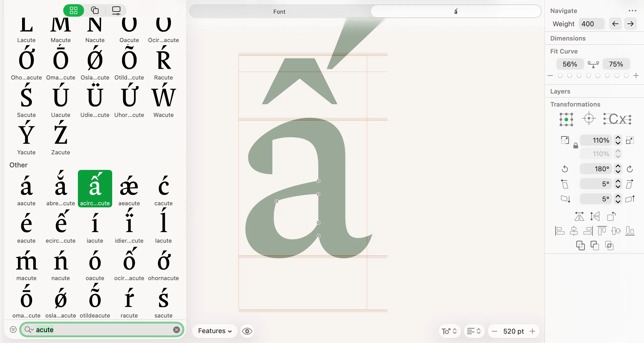The height and width of the screenshot is (343, 644).
Task: Select the stacked layers view icon
Action: (x=95, y=10)
